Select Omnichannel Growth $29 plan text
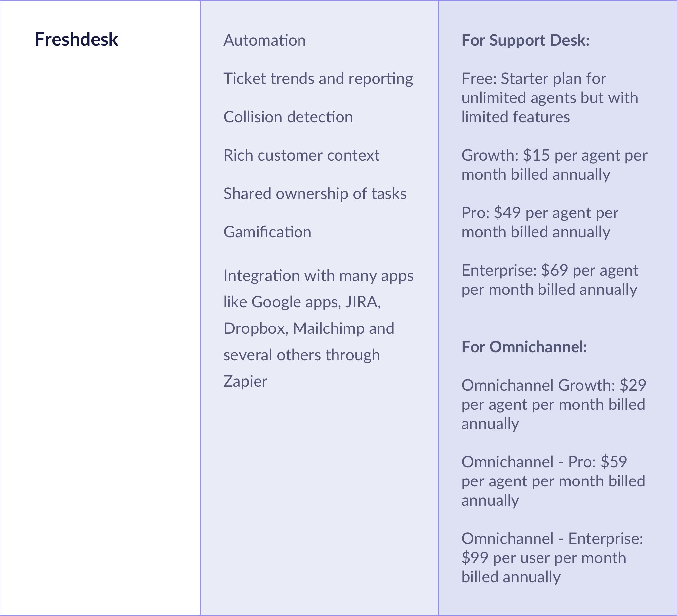This screenshot has height=616, width=677. tap(553, 404)
